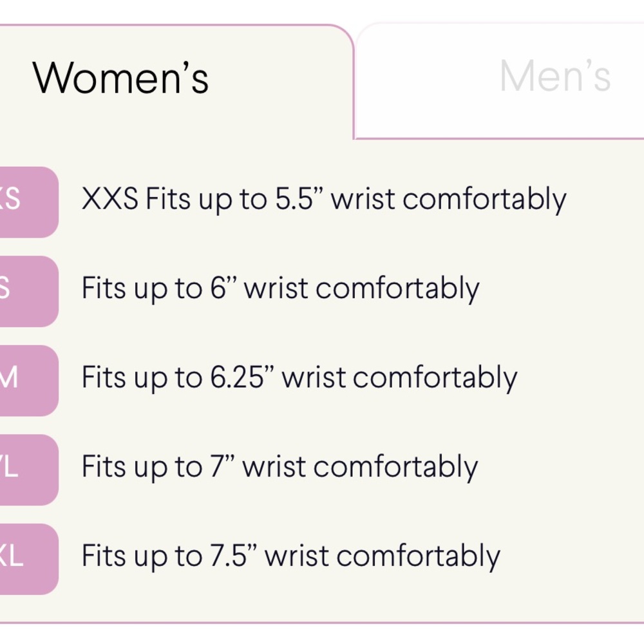Click the 'XXS Fits up to 5.5”' description
The height and width of the screenshot is (644, 644).
[323, 200]
